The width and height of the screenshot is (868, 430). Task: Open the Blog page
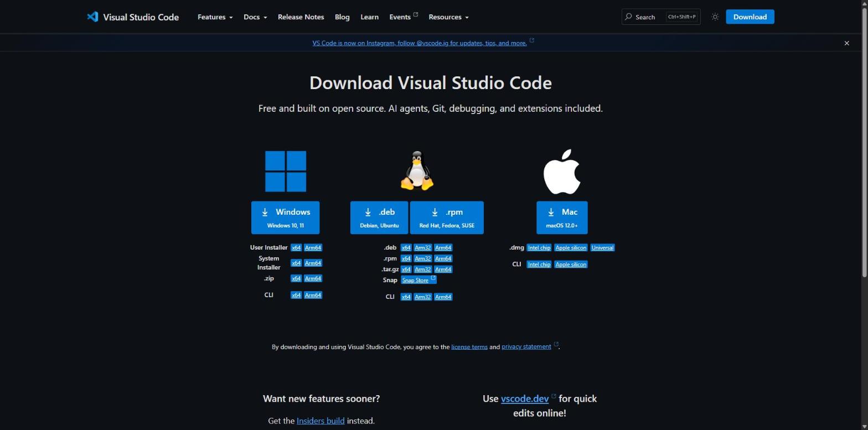[342, 17]
